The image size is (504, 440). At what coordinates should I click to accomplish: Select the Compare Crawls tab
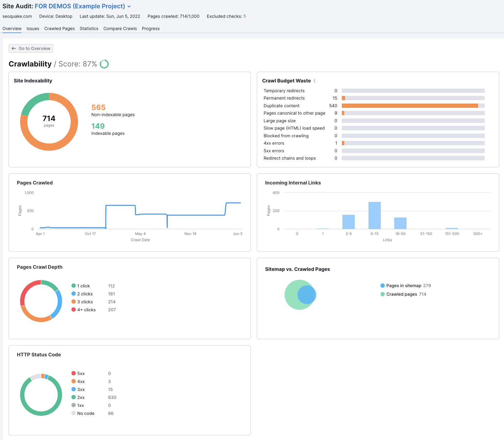pyautogui.click(x=120, y=28)
